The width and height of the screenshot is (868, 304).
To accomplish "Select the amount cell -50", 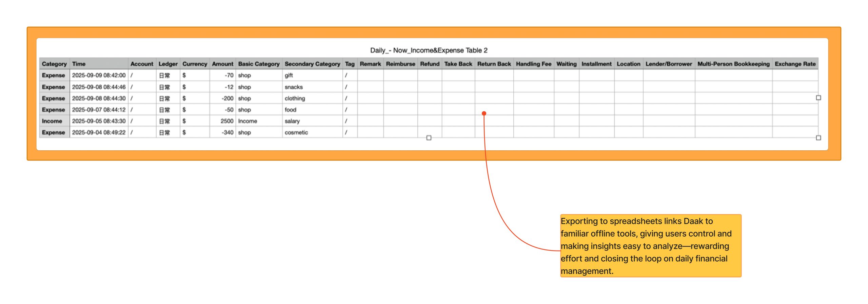I will [222, 110].
